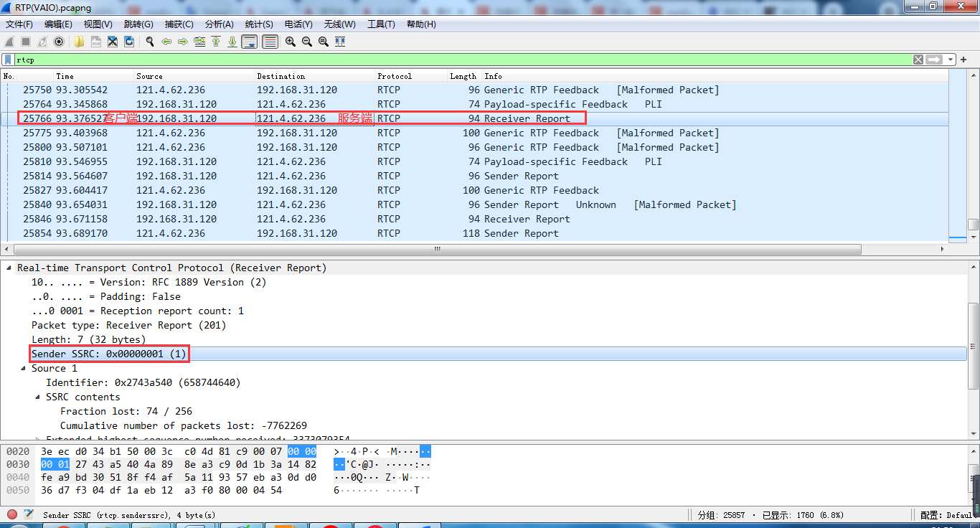
Task: Open the 电话(Y) menu
Action: coord(298,24)
